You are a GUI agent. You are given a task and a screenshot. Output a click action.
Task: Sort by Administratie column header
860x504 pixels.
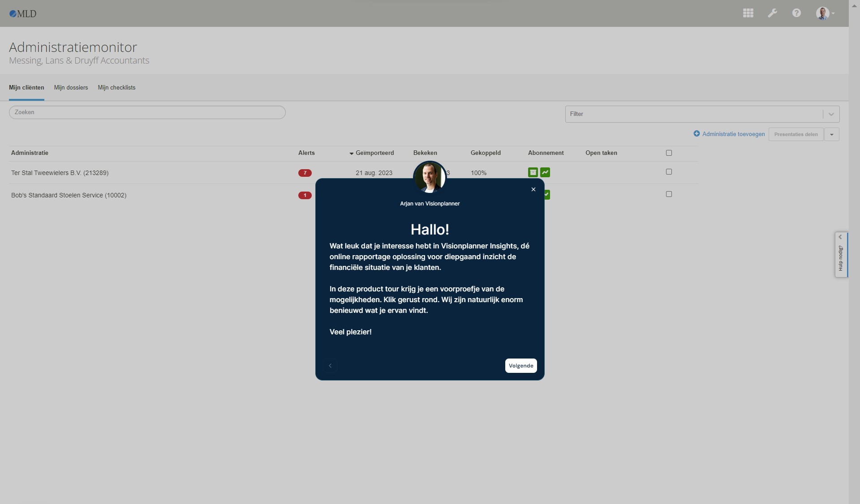(x=30, y=153)
